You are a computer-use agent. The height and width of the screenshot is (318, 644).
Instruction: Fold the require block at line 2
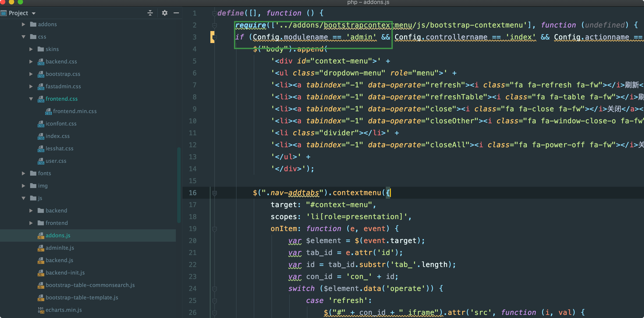coord(214,25)
